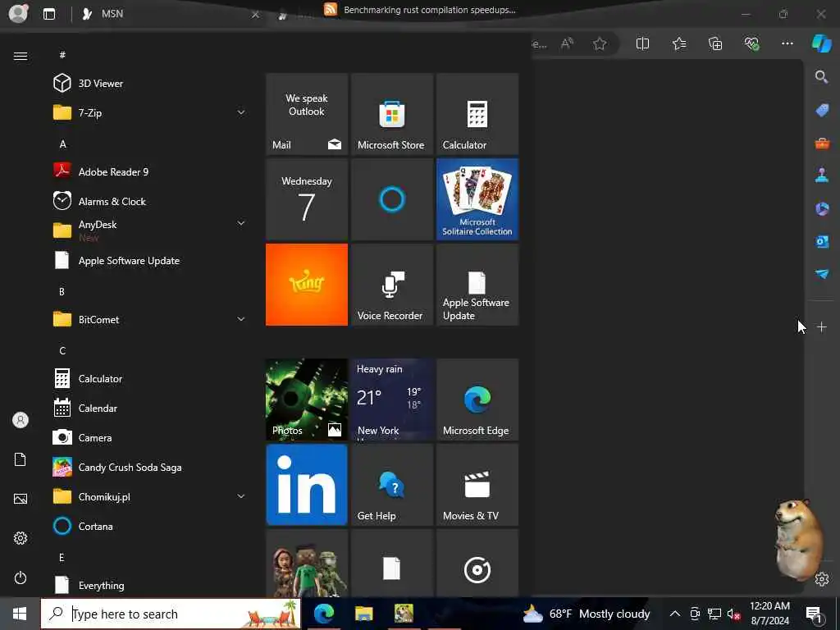Open Settings gear in Start sidebar

click(21, 538)
